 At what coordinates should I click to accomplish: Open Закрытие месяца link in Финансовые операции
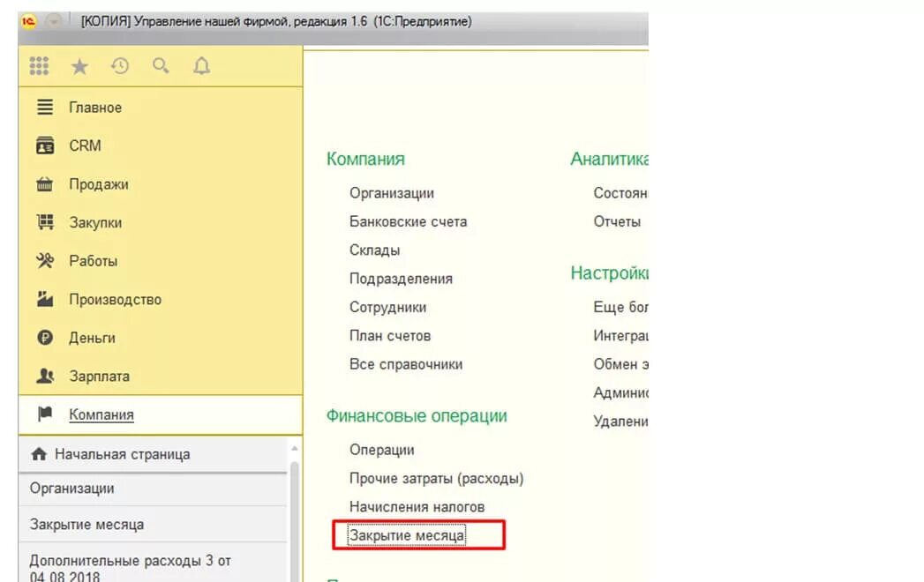coord(407,535)
